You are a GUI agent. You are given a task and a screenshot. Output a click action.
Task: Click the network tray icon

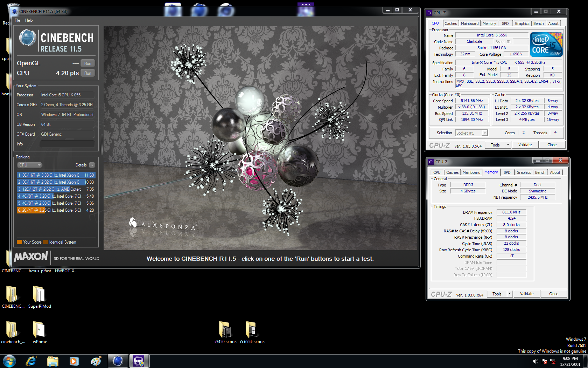click(x=553, y=361)
